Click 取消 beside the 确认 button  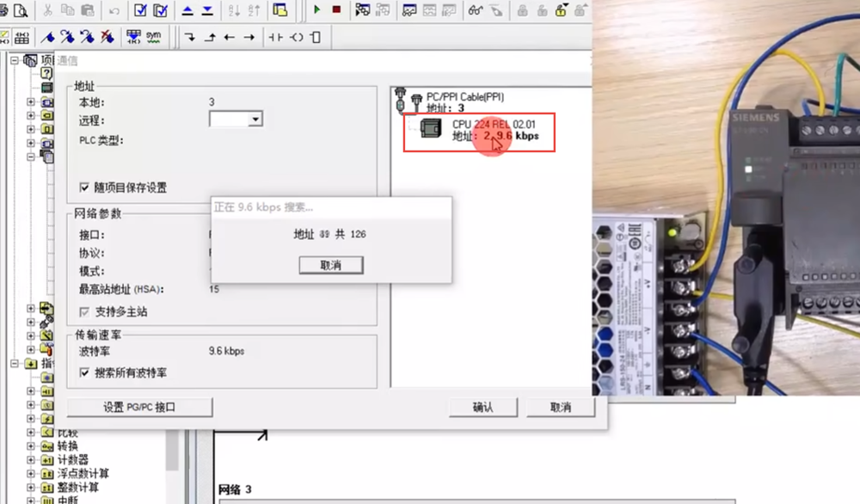[560, 408]
